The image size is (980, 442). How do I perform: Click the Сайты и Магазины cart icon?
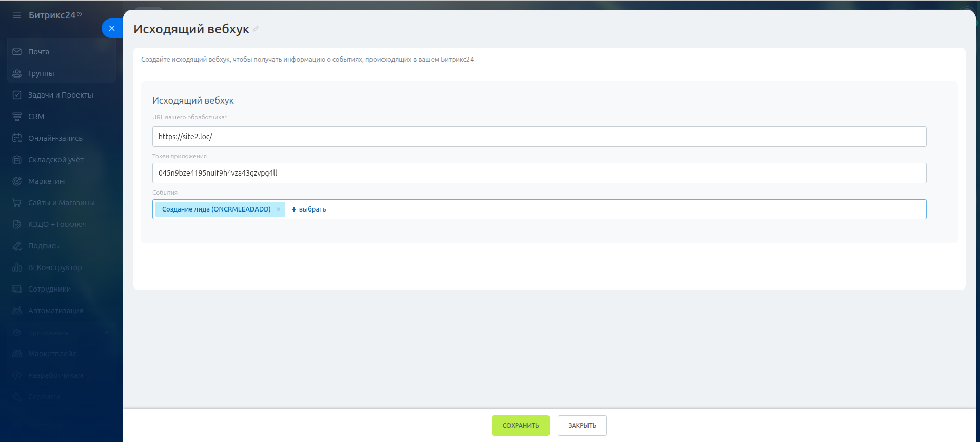(x=17, y=203)
